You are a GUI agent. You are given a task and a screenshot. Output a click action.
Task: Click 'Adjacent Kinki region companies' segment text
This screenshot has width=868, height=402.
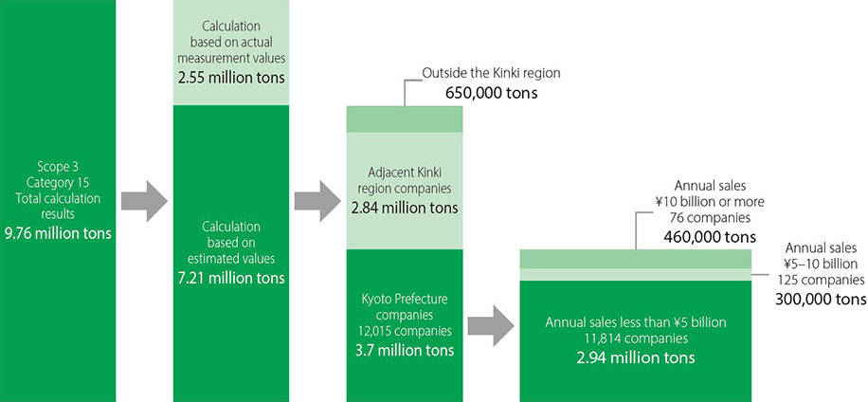click(405, 181)
